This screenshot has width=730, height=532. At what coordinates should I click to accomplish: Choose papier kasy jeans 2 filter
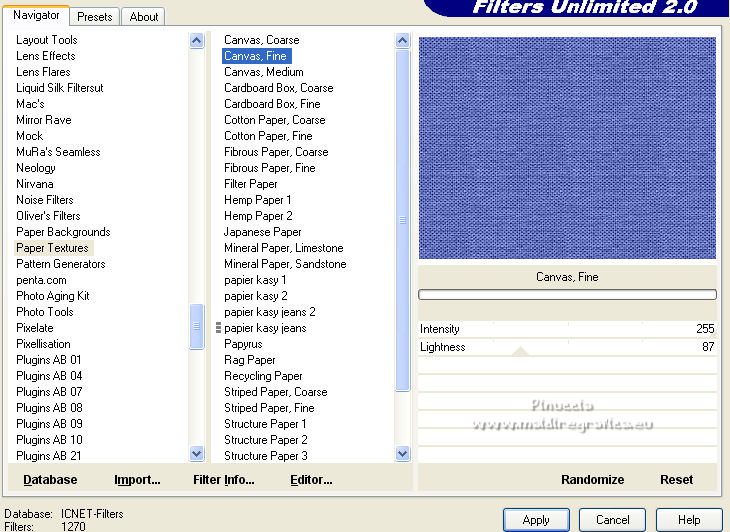270,312
